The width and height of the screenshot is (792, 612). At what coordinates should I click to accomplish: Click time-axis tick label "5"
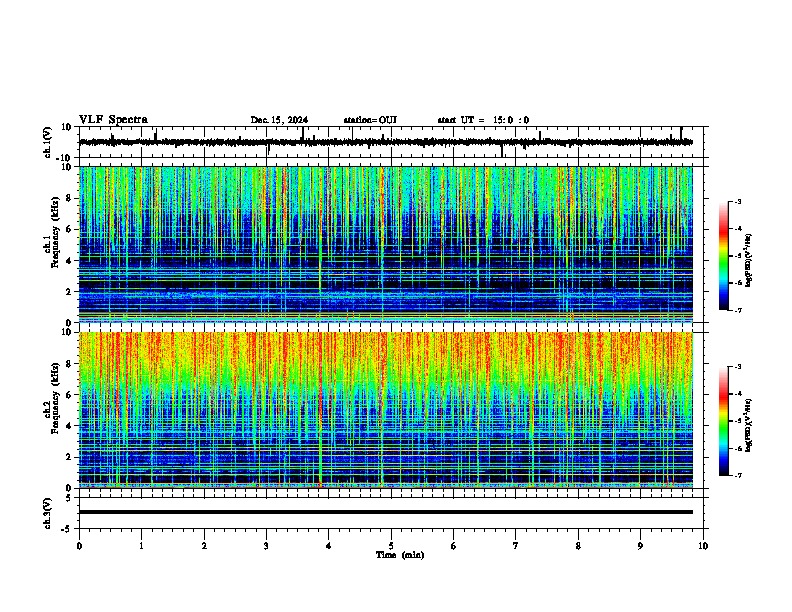click(x=391, y=546)
